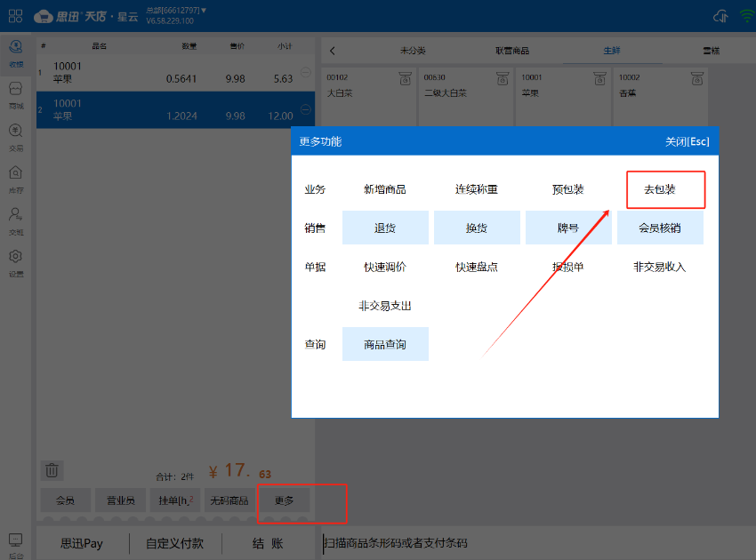The height and width of the screenshot is (560, 756).
Task: Select 自定义付款 custom payment
Action: click(175, 544)
